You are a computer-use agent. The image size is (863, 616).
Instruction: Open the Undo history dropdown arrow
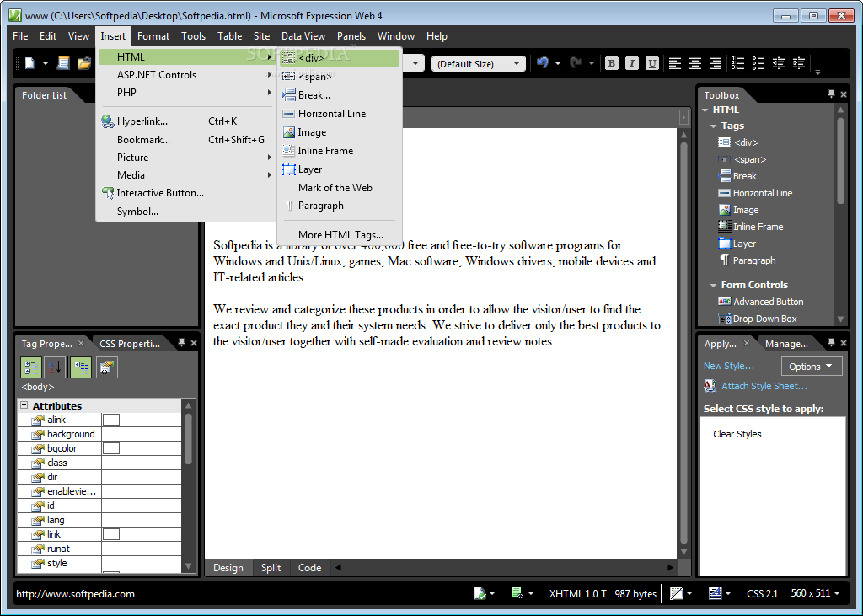tap(558, 63)
